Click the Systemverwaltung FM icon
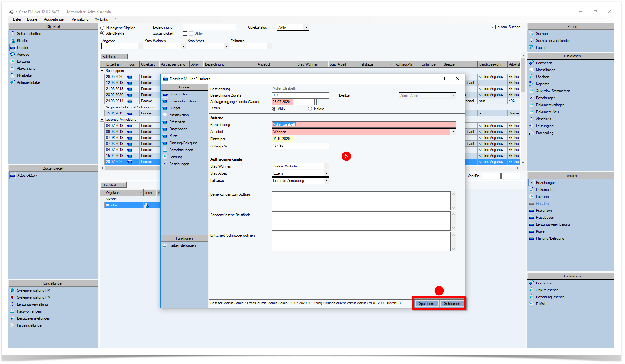 coord(12,290)
